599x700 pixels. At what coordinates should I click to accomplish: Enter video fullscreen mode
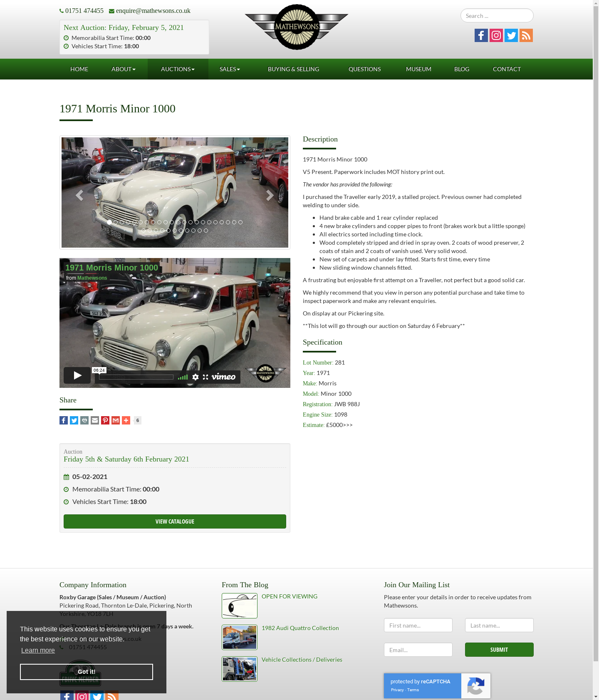205,377
